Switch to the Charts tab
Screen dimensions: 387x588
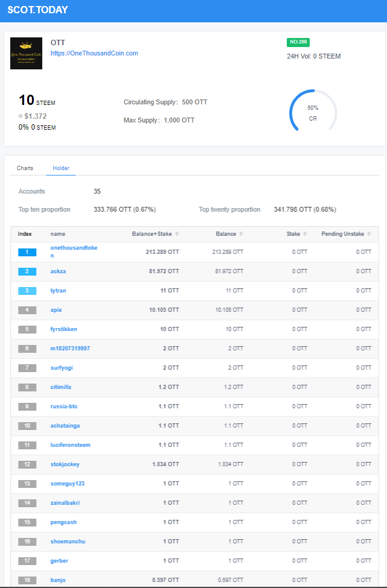tap(25, 168)
